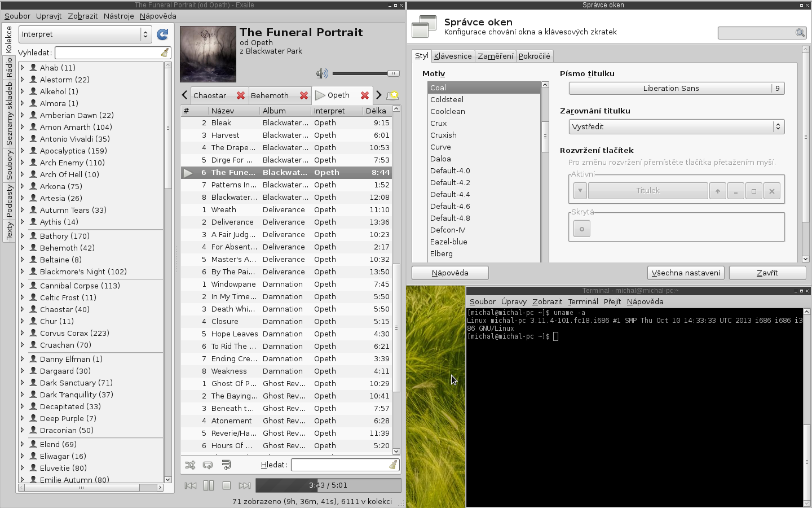Mute audio via the speaker icon
The width and height of the screenshot is (812, 508).
[x=322, y=73]
